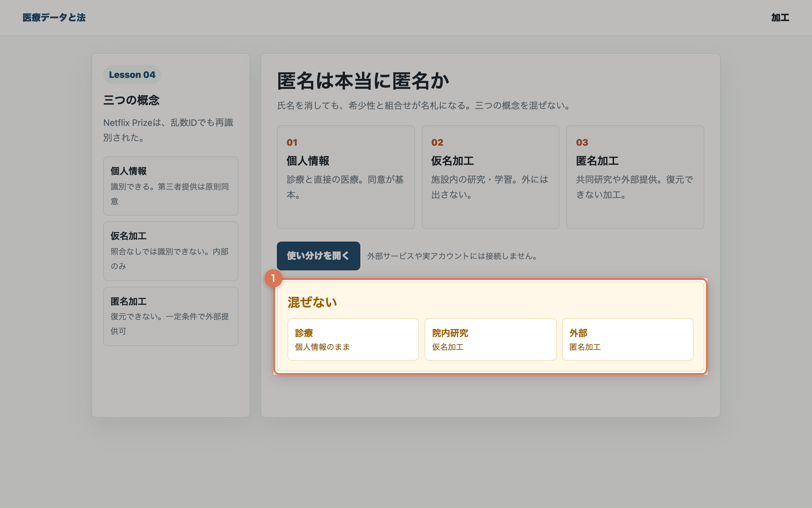Click subtitle starting 氏名を消しても
The width and height of the screenshot is (812, 508).
424,106
